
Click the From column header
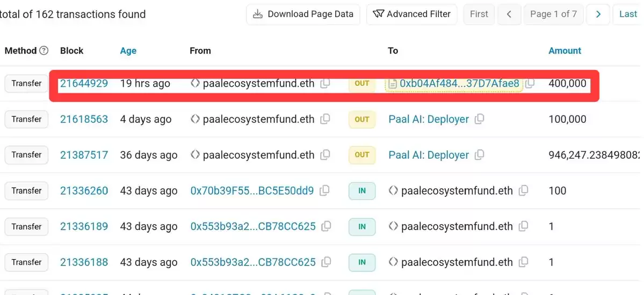200,51
